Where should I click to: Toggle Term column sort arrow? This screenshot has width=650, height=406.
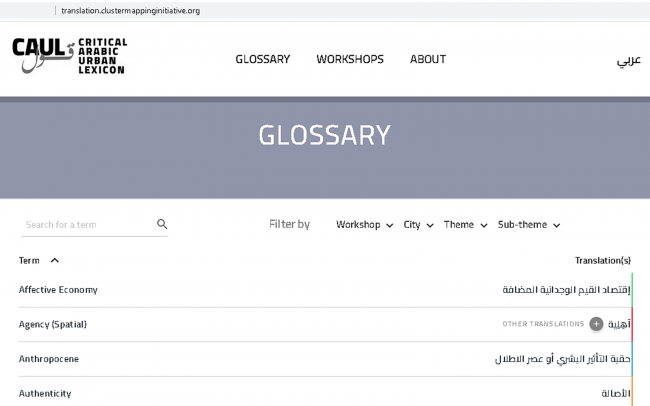[55, 261]
